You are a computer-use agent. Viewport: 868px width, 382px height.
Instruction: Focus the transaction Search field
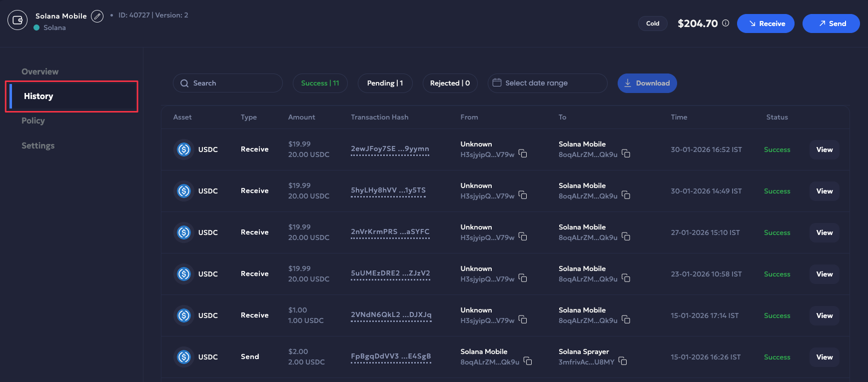(x=228, y=83)
